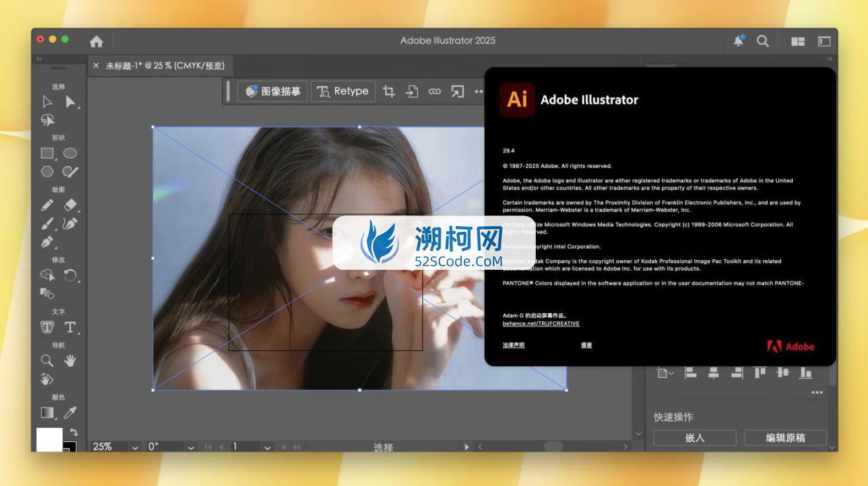Open the 25% zoom level dropdown

point(134,447)
